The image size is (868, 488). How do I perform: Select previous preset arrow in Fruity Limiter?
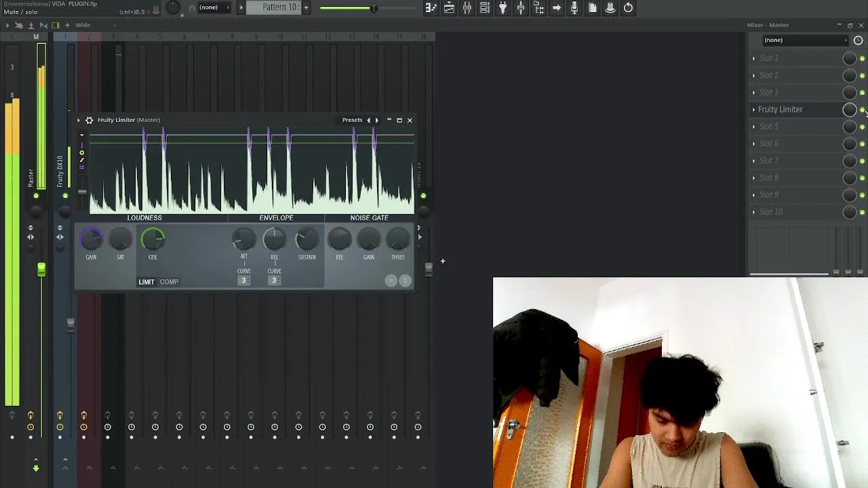(x=368, y=120)
